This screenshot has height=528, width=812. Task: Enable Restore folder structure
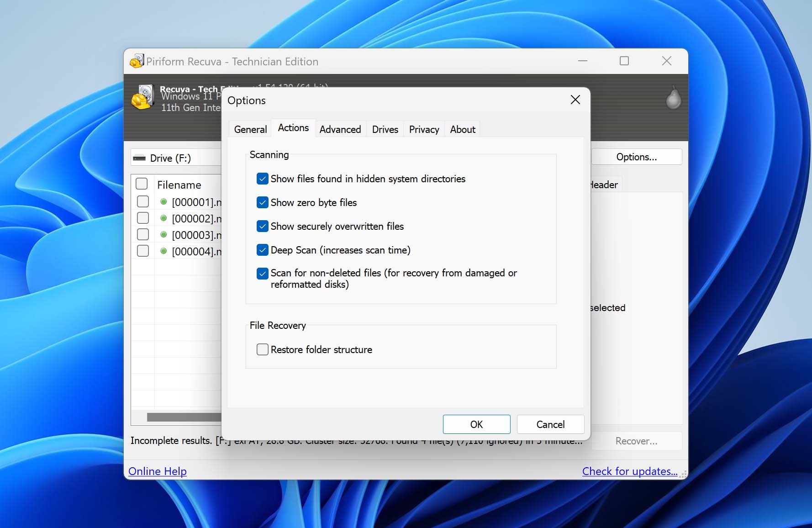pyautogui.click(x=263, y=349)
